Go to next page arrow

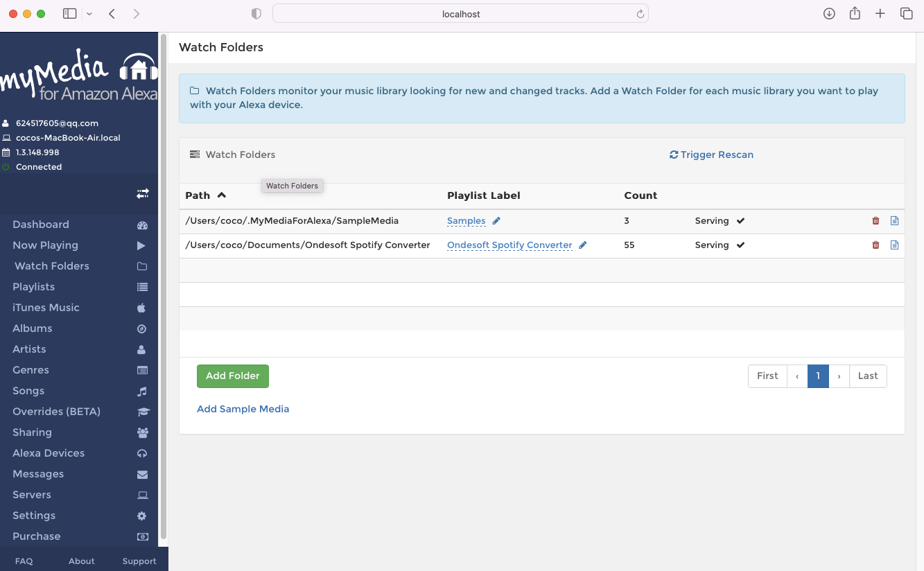(x=839, y=376)
